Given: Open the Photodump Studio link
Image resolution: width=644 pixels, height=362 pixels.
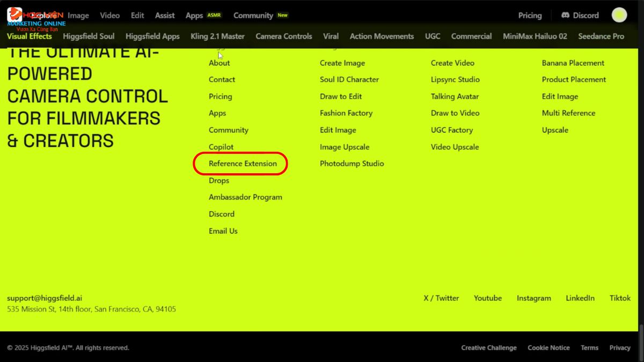Looking at the screenshot, I should (x=352, y=164).
